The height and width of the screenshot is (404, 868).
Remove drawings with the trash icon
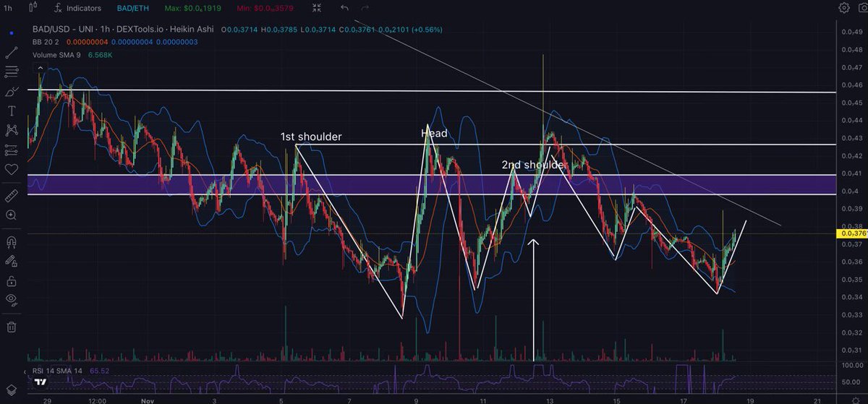coord(11,327)
